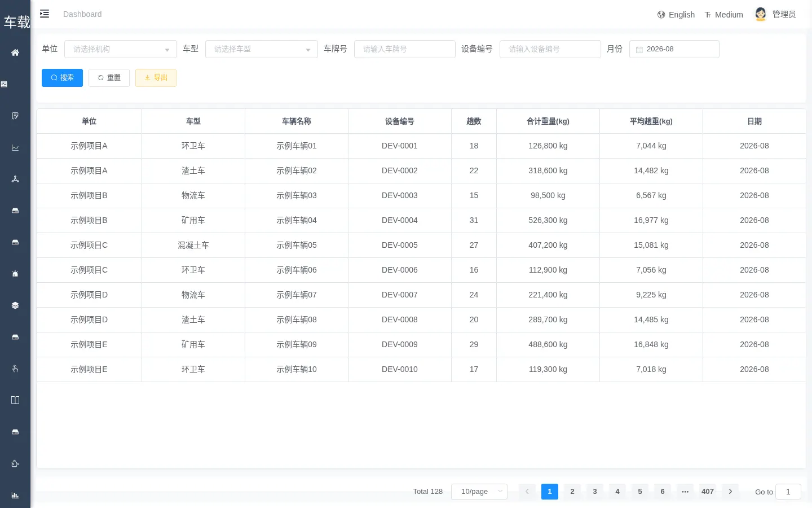Click the 重置 reset button
This screenshot has height=508, width=812.
click(x=109, y=78)
